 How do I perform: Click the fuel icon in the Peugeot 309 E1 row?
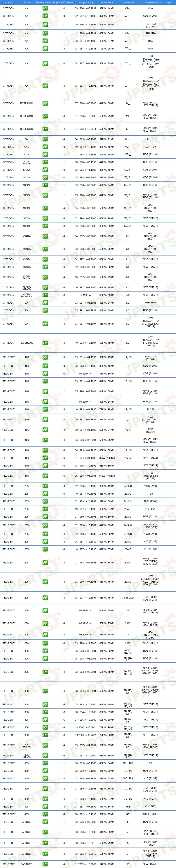click(x=45, y=763)
